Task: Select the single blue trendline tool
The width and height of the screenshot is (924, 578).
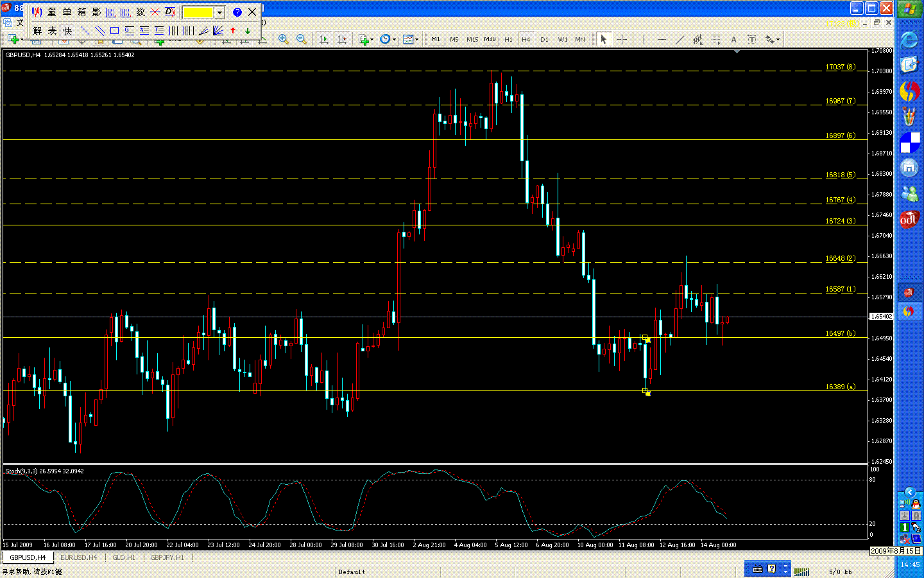Action: click(x=85, y=30)
